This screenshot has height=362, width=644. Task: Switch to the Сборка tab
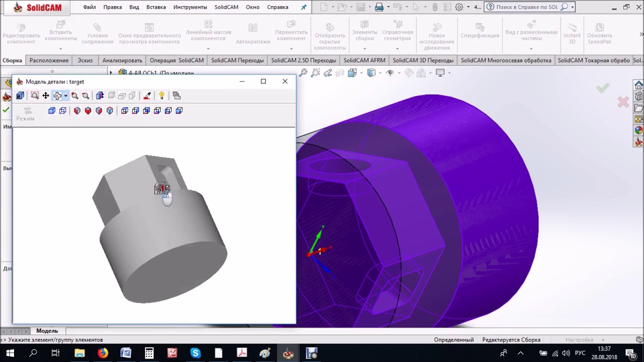(x=12, y=60)
